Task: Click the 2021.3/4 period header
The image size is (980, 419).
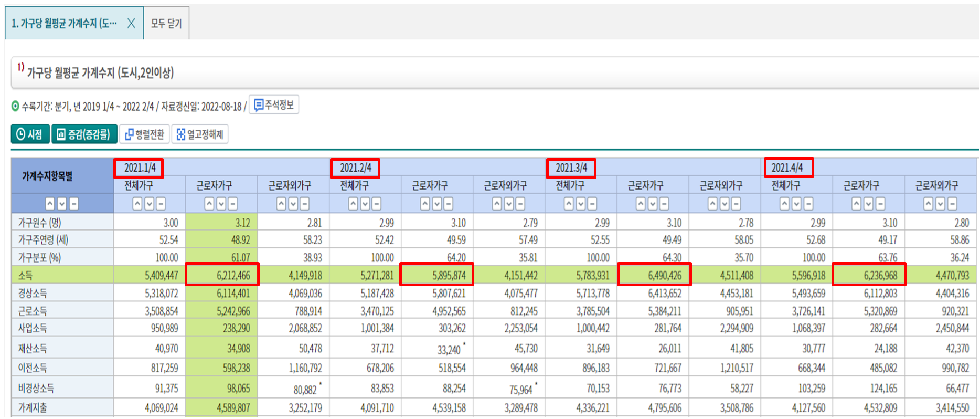Action: (571, 168)
